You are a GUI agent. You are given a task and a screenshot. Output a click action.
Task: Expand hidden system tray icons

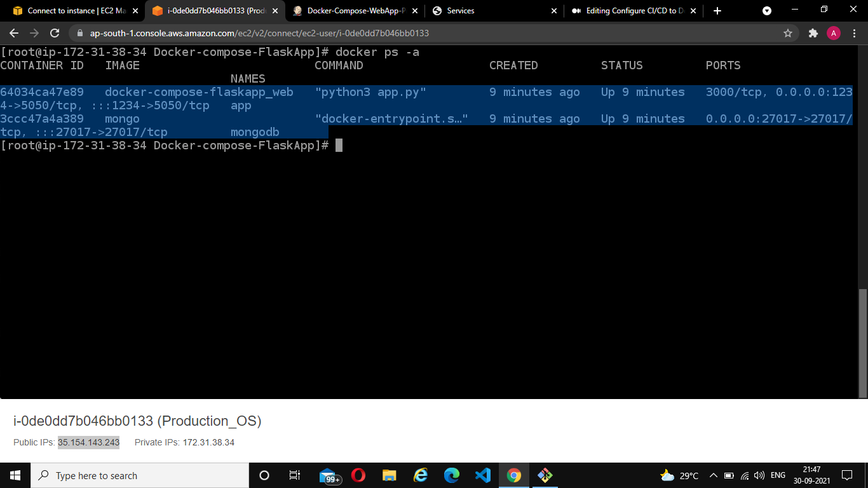(x=713, y=475)
